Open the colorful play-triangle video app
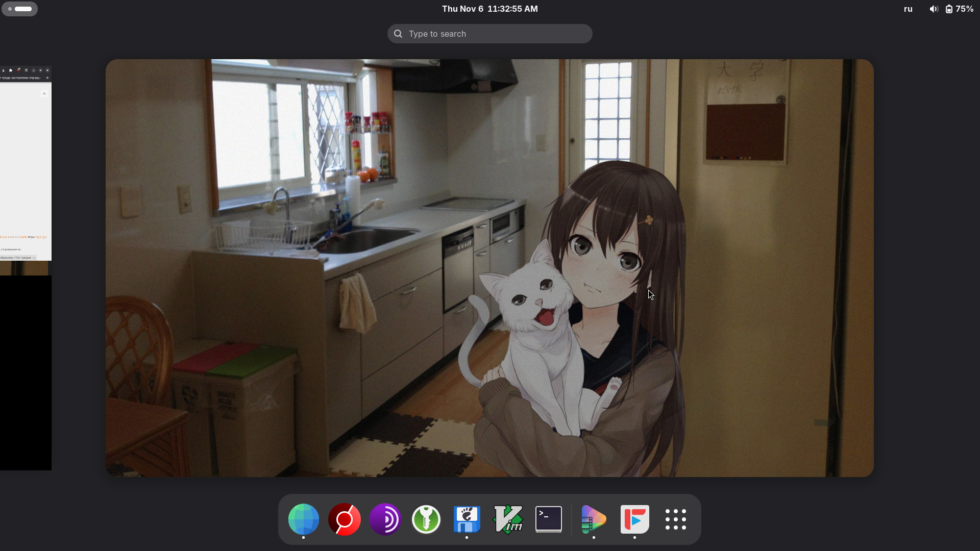This screenshot has width=980, height=551. click(x=594, y=519)
